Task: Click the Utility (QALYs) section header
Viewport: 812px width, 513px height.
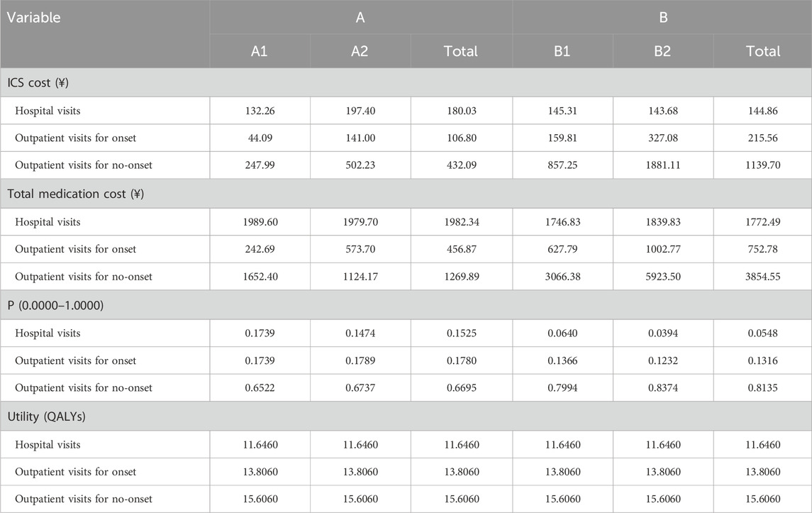Action: (x=56, y=417)
